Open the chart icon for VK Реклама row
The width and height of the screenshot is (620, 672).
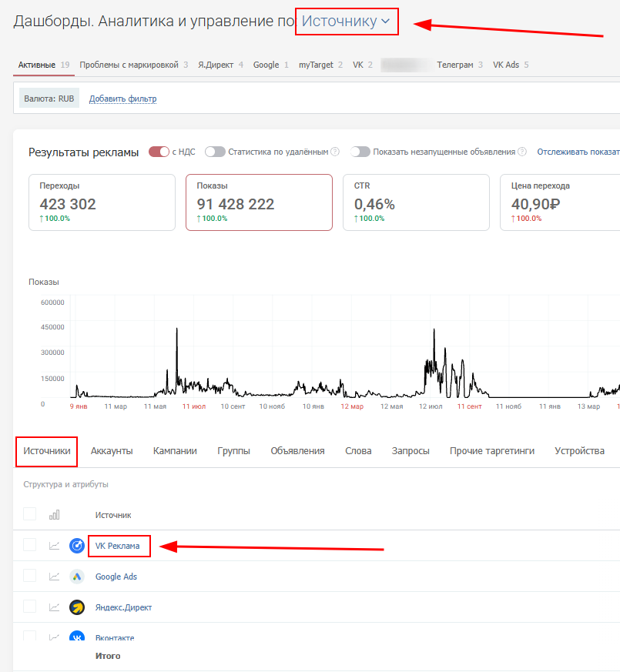[54, 546]
